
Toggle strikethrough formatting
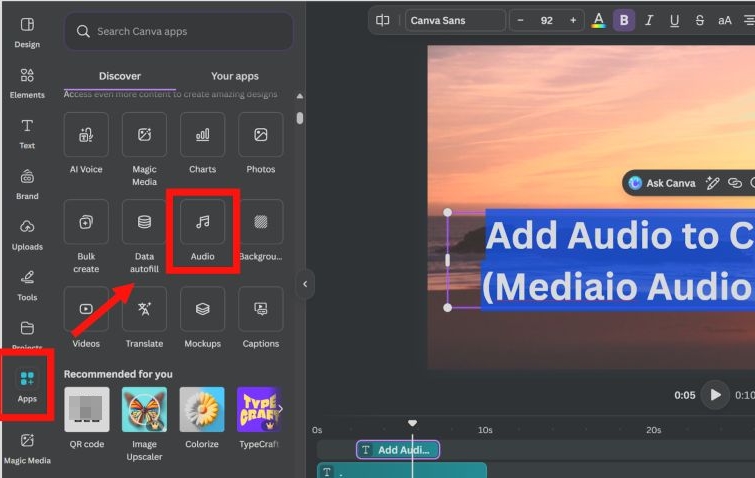(700, 21)
